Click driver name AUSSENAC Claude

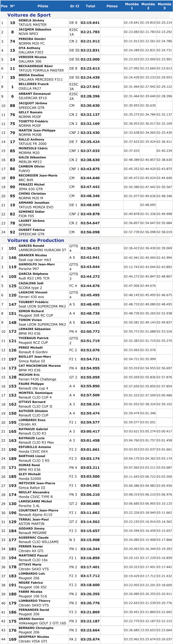tap(34, 538)
